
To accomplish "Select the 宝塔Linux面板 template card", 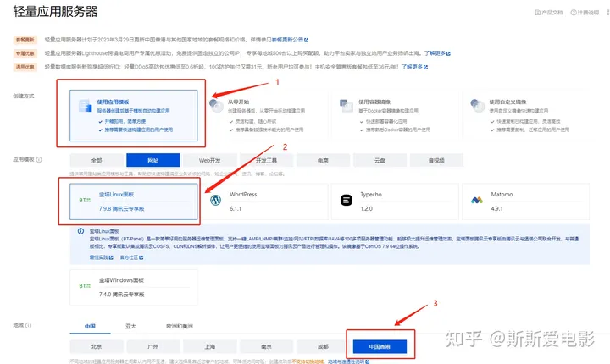I will [x=134, y=201].
